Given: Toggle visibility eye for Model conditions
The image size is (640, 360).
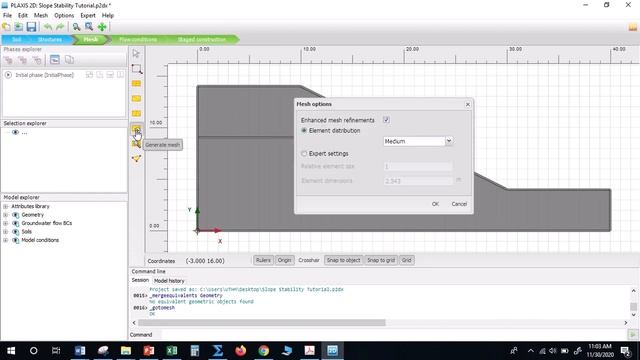Looking at the screenshot, I should [16, 240].
